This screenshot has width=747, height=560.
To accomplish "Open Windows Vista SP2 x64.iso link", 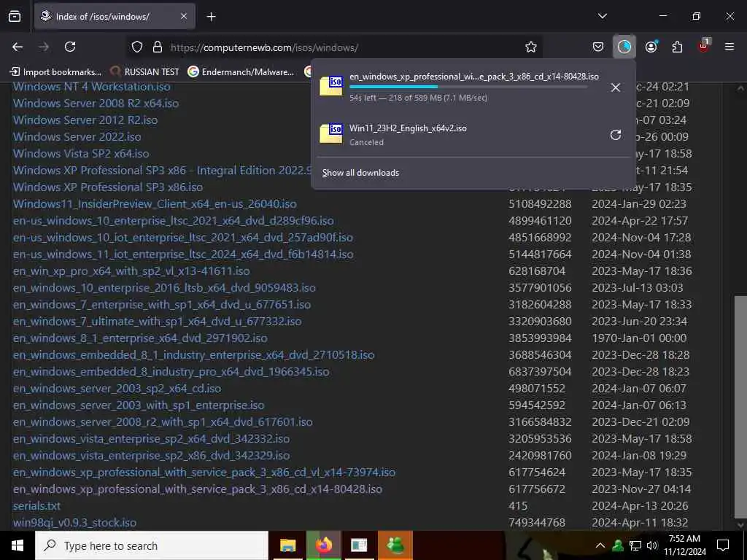I will (x=81, y=153).
